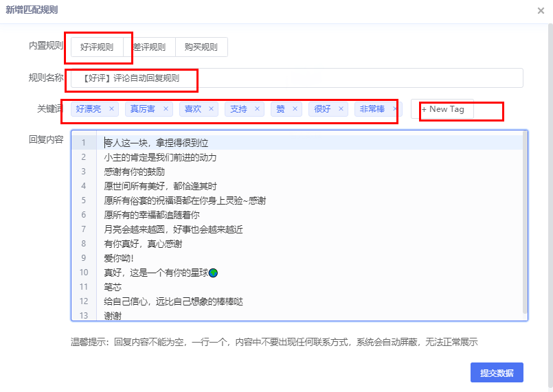Click the 喜欢 tag text
Viewport: 553px width, 392px height.
193,109
